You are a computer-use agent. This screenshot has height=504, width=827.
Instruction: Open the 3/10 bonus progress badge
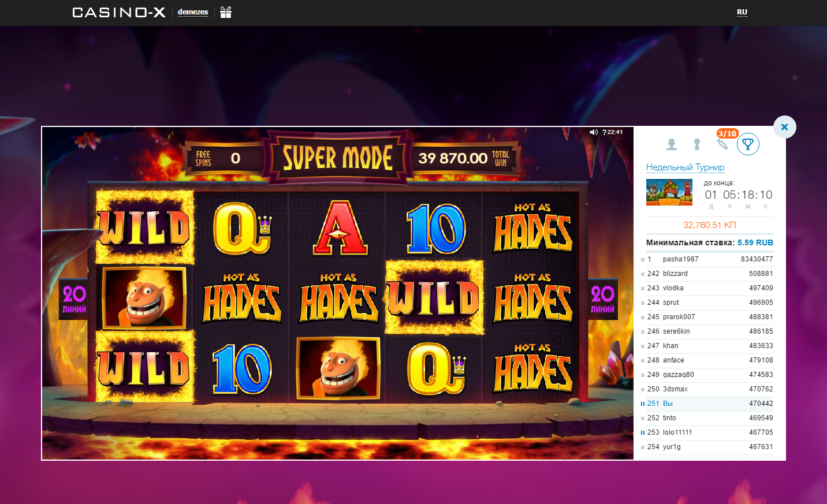pos(727,133)
